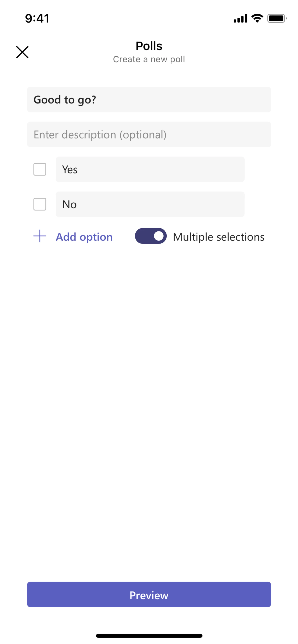Tap the Polls header title
This screenshot has height=644, width=298.
(149, 46)
